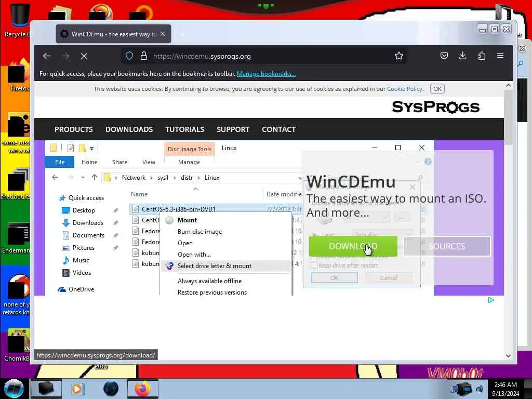The image size is (532, 399).
Task: Bookmark this page with the star icon
Action: click(x=398, y=56)
